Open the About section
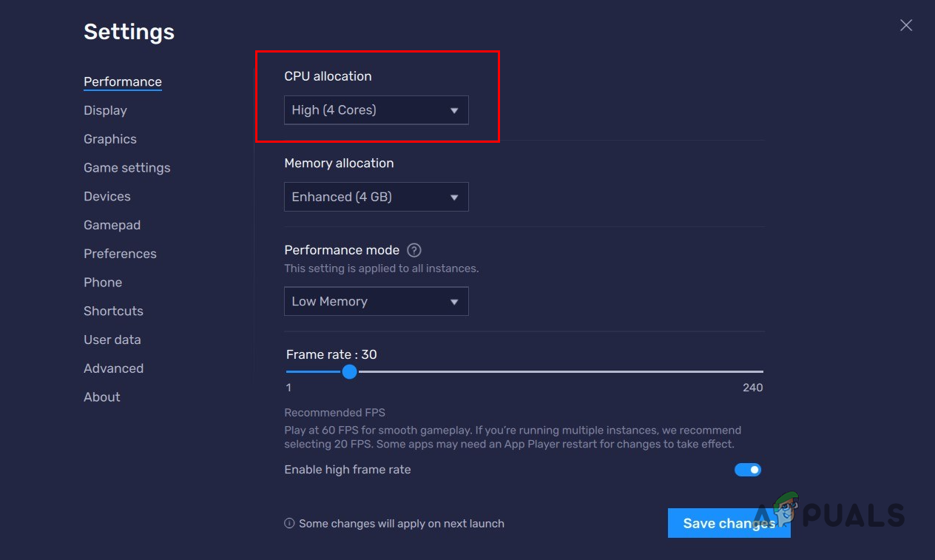The image size is (935, 560). coord(101,397)
